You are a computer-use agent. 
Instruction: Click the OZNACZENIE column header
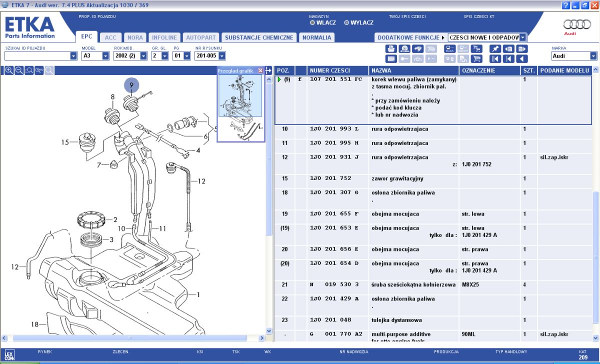(x=490, y=70)
